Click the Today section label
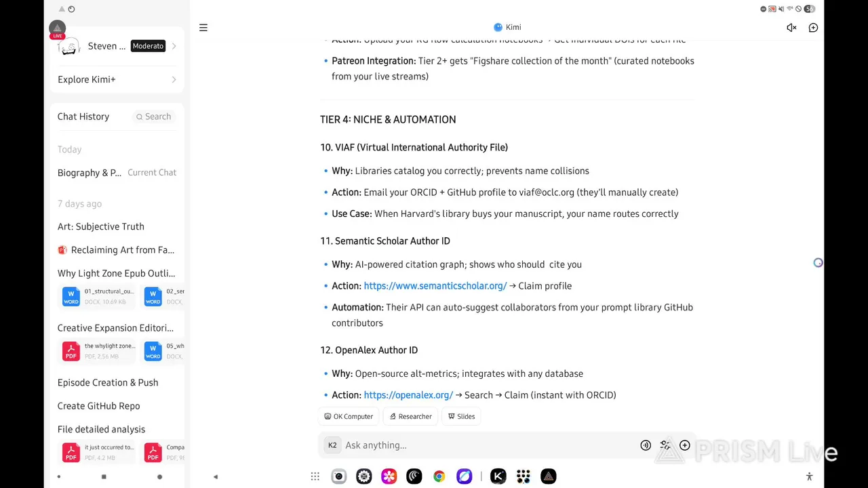The width and height of the screenshot is (868, 488). (x=69, y=150)
